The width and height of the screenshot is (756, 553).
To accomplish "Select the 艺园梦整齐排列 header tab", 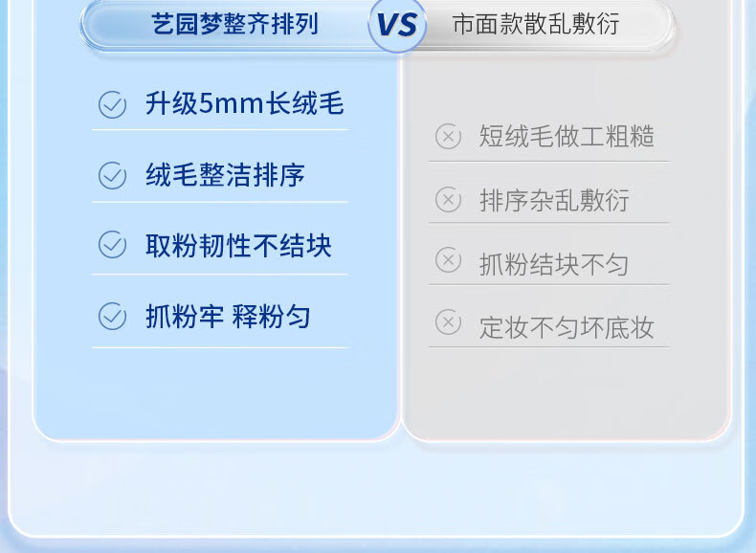I will click(234, 24).
